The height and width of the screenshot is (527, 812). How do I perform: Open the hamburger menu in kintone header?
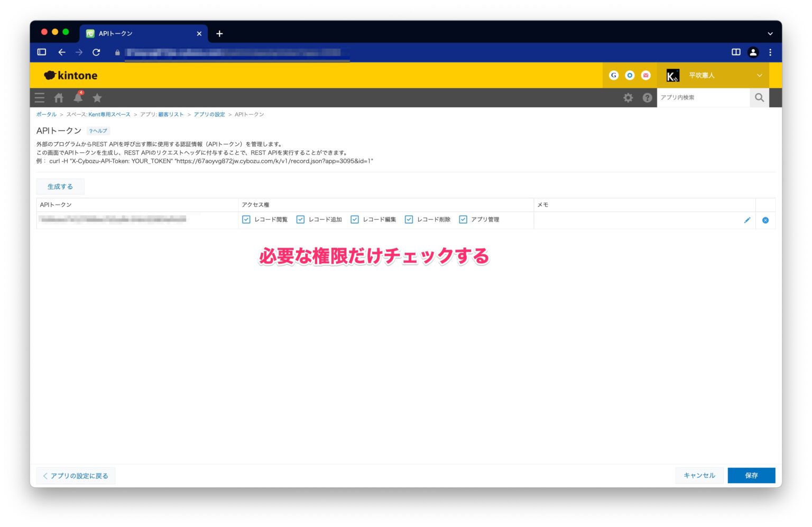click(40, 97)
